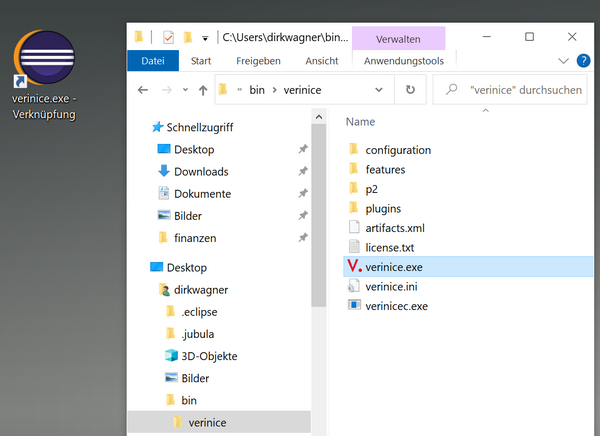Click the Name column header

(360, 121)
